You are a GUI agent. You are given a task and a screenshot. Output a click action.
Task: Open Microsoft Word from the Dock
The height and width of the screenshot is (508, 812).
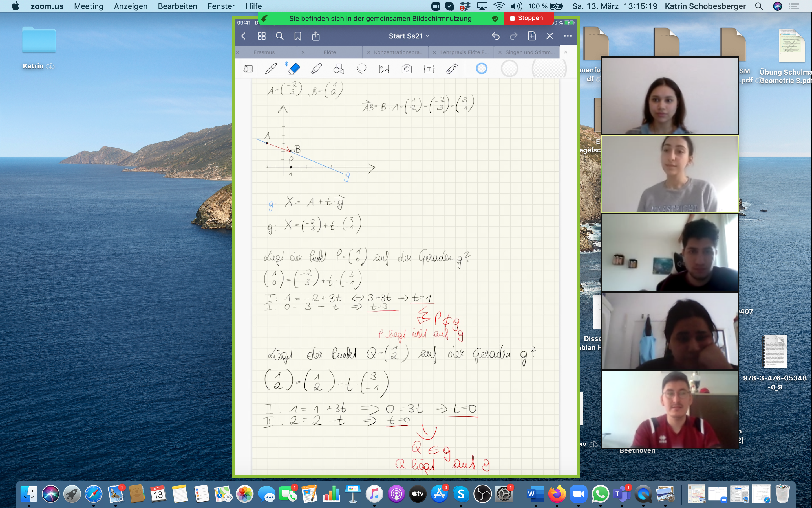(535, 494)
